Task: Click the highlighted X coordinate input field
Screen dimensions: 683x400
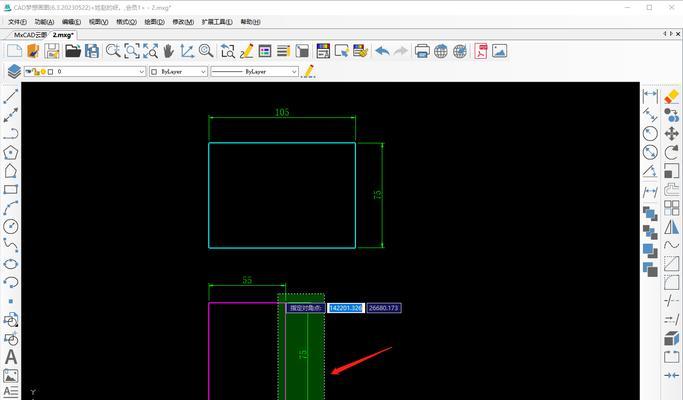Action: (346, 308)
